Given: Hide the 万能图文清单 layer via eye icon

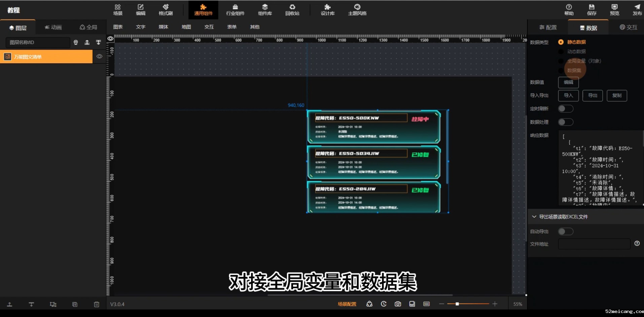Looking at the screenshot, I should pos(99,56).
